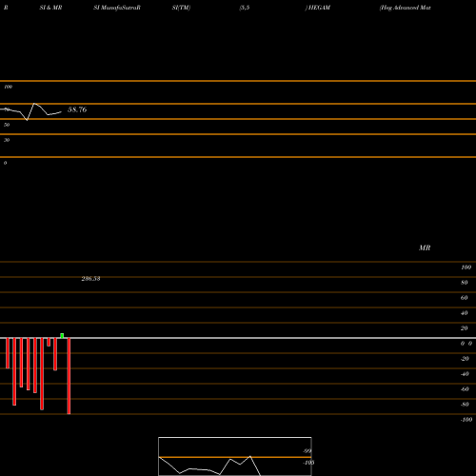Click the -20 label on MR axis
This screenshot has width=476, height=476.
465,359
